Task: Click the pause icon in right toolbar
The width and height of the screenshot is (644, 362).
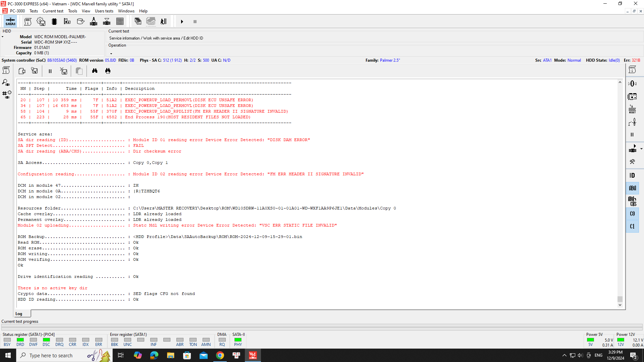Action: click(x=632, y=135)
